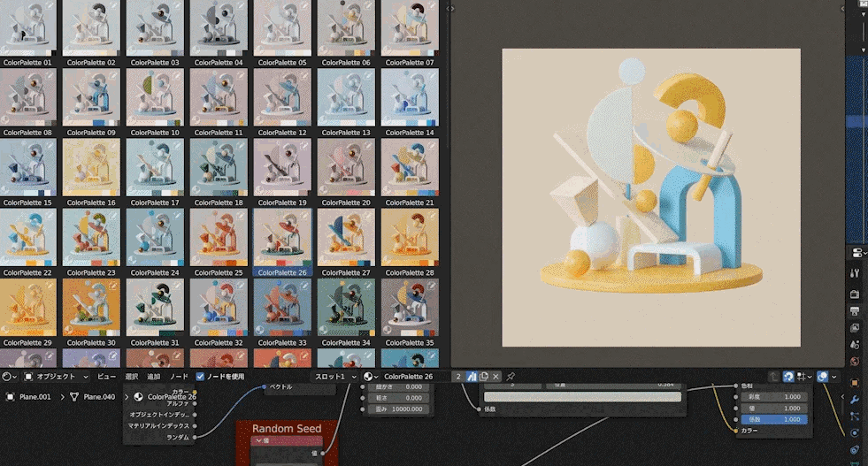
Task: Open the オブジェクト shader type dropdown
Action: coord(56,377)
